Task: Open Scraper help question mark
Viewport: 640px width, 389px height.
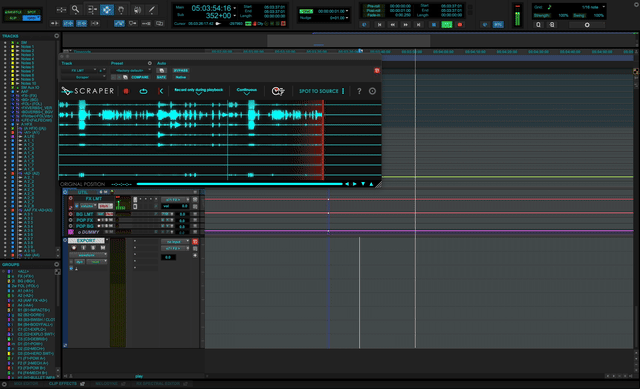Action: click(x=359, y=91)
